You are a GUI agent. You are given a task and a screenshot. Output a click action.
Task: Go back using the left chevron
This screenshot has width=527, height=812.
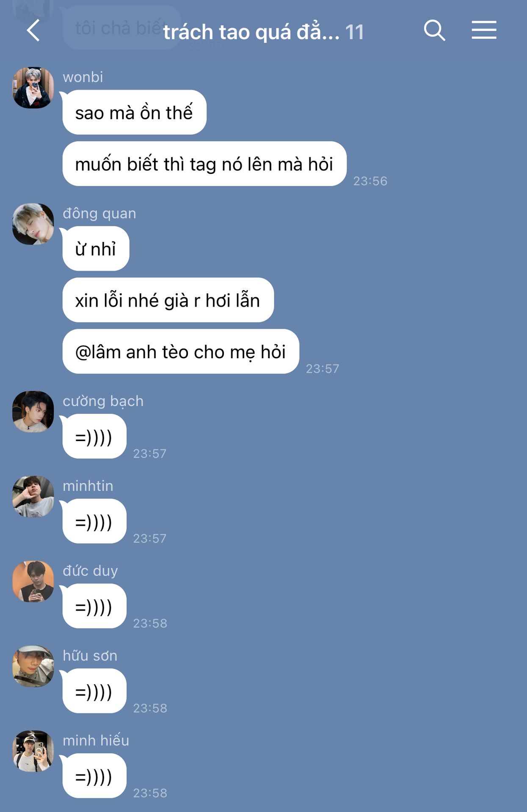(x=33, y=30)
